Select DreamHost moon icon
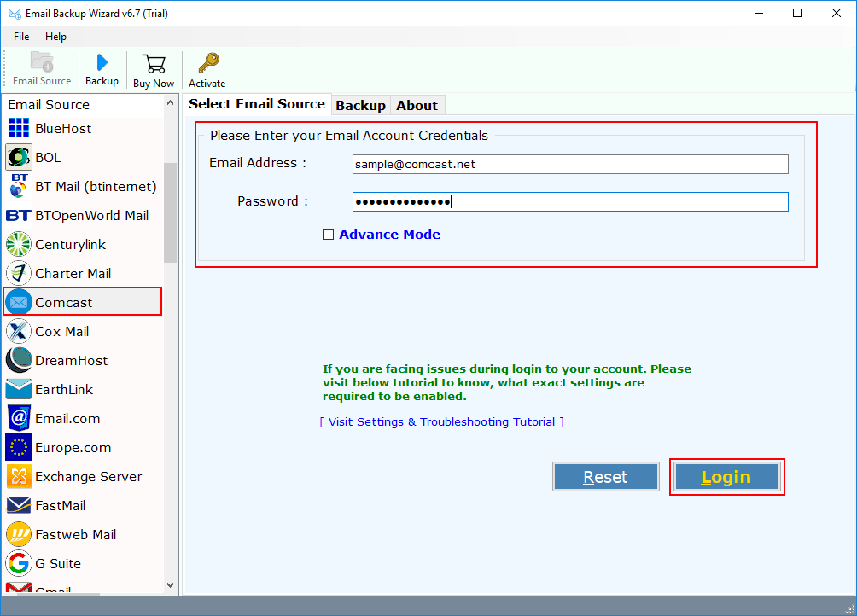This screenshot has width=857, height=616. 19,360
